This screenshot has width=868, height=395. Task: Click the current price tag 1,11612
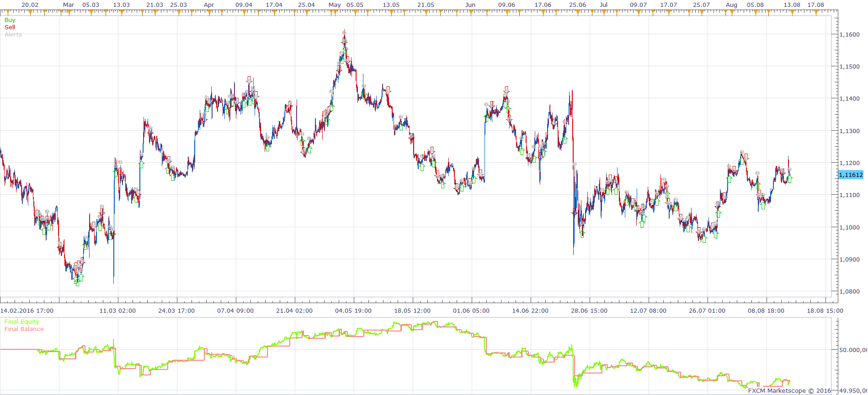pyautogui.click(x=851, y=175)
